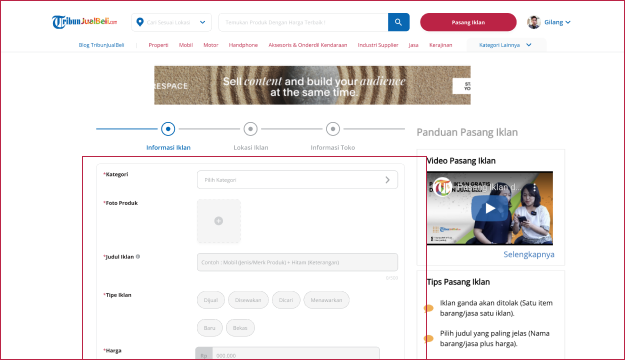
Task: Add a product photo with plus icon
Action: [219, 221]
